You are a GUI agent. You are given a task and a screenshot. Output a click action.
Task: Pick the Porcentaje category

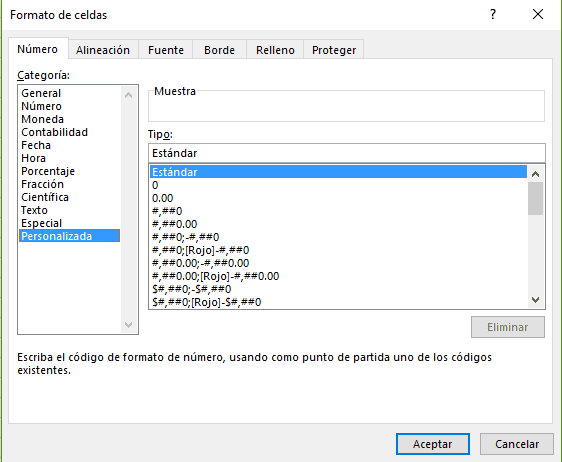point(48,171)
